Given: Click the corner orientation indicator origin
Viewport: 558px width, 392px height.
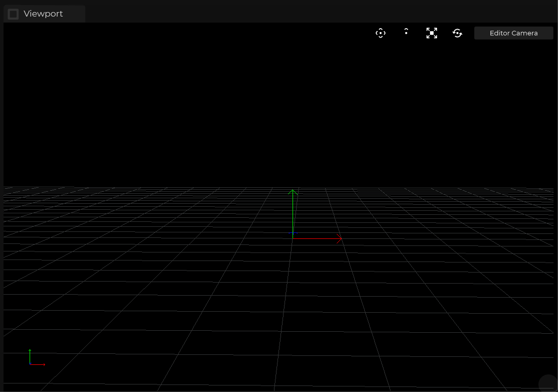Looking at the screenshot, I should pyautogui.click(x=30, y=364).
